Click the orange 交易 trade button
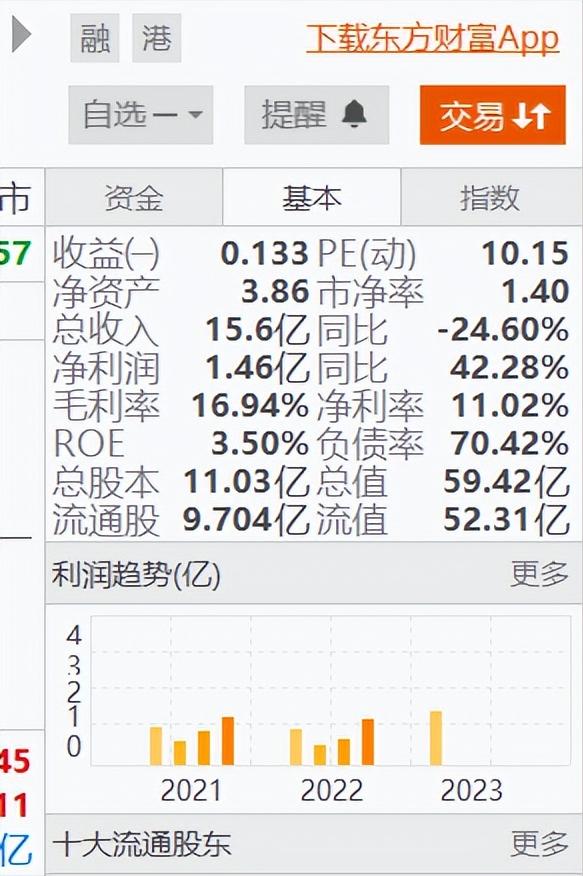This screenshot has width=583, height=876. pos(493,115)
